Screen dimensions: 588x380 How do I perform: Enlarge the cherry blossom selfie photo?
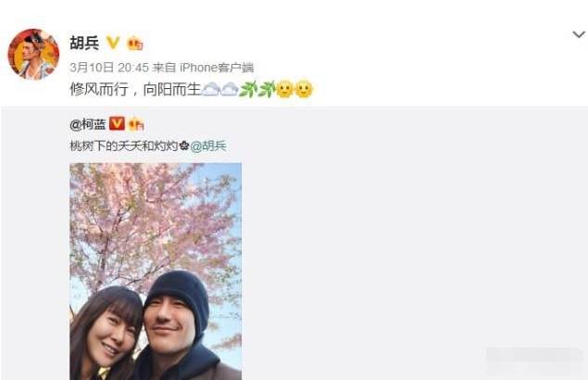point(156,272)
